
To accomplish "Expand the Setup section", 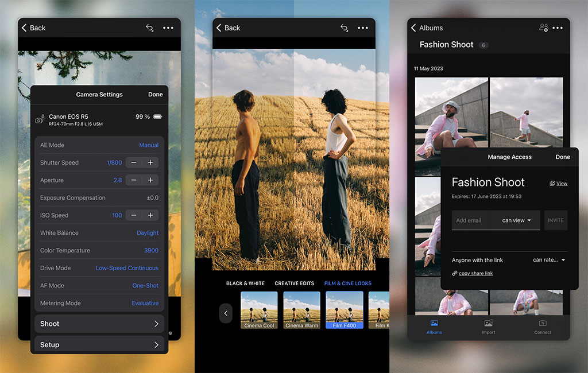I will tap(99, 345).
